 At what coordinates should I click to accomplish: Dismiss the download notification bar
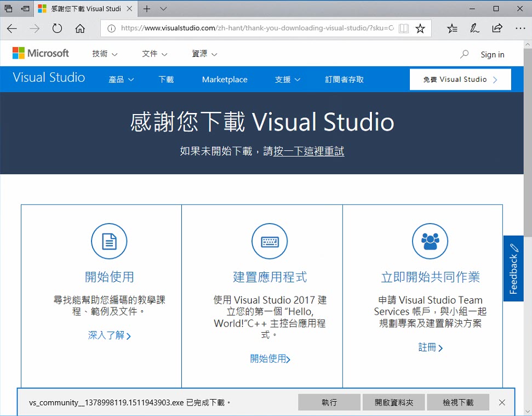pyautogui.click(x=502, y=402)
